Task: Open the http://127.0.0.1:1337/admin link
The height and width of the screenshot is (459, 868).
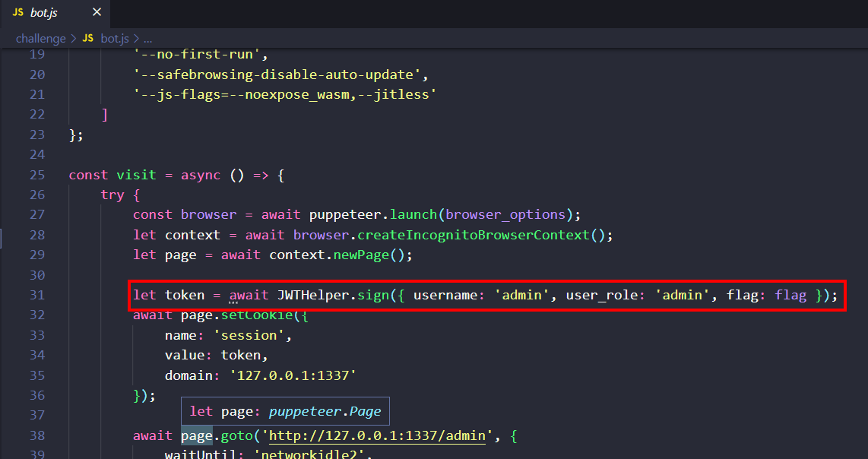Action: 377,436
